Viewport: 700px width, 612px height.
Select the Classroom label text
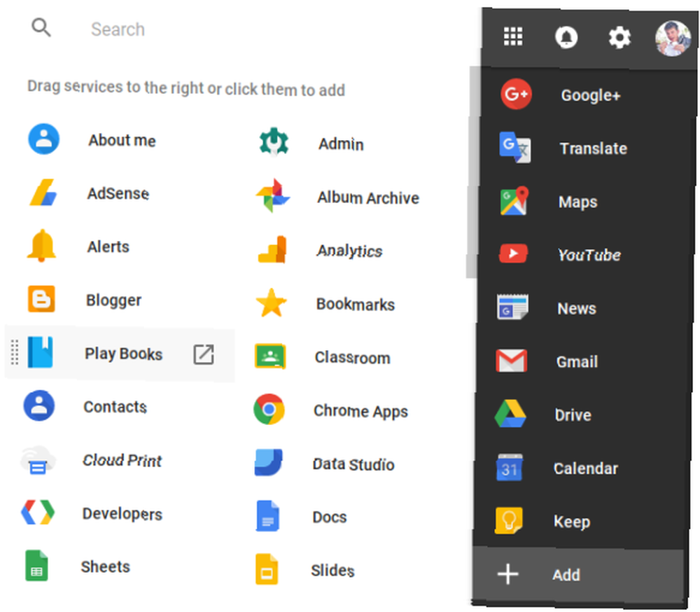[x=353, y=357]
